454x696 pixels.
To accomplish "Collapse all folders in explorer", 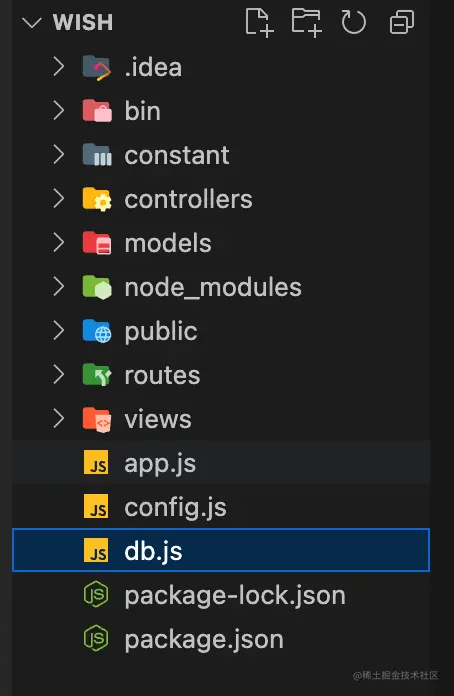I will click(402, 22).
